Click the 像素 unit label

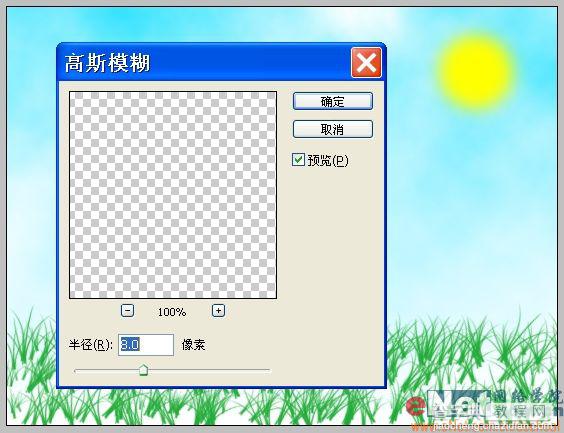click(193, 345)
